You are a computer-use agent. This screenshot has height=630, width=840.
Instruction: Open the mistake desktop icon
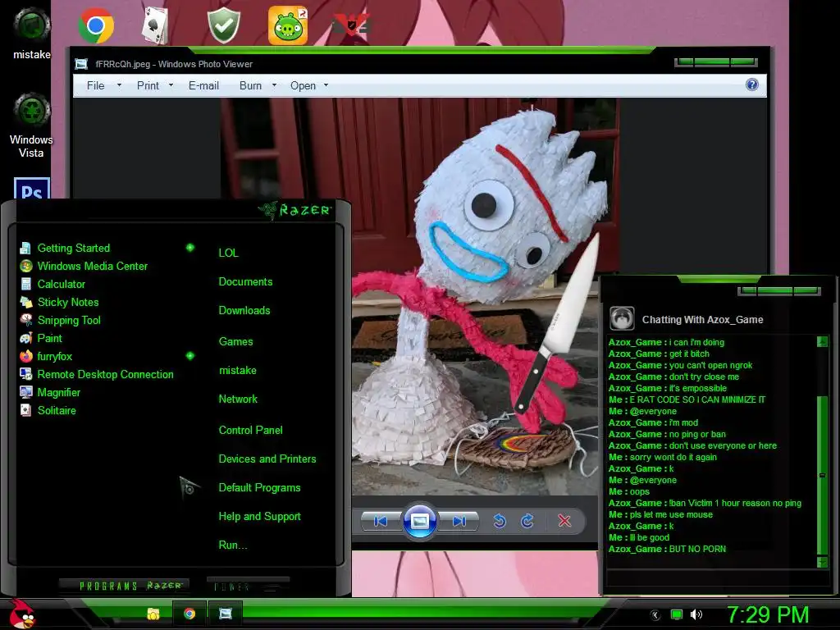[32, 33]
